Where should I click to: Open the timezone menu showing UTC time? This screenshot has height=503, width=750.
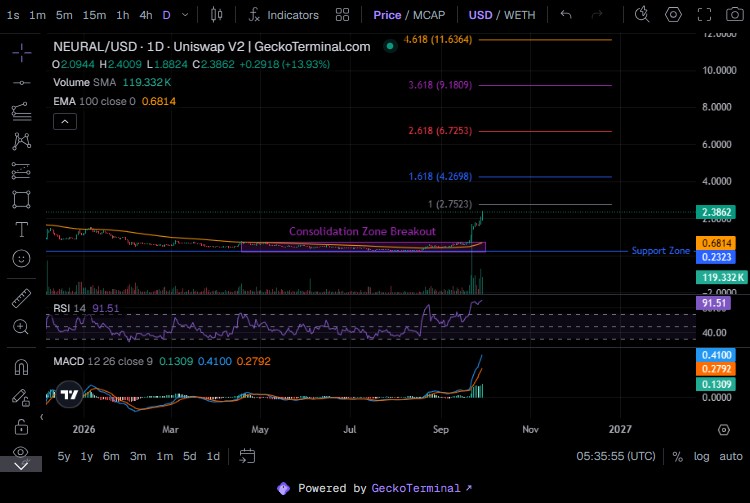point(616,456)
